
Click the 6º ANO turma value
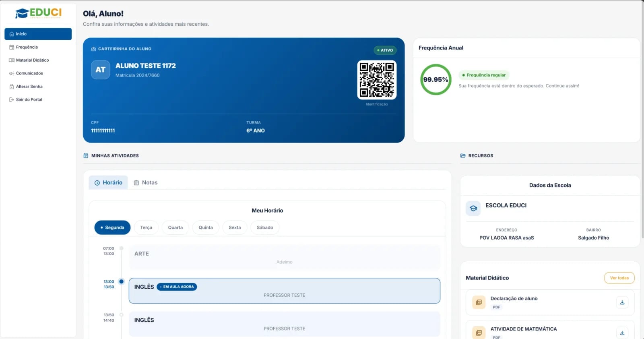(256, 130)
